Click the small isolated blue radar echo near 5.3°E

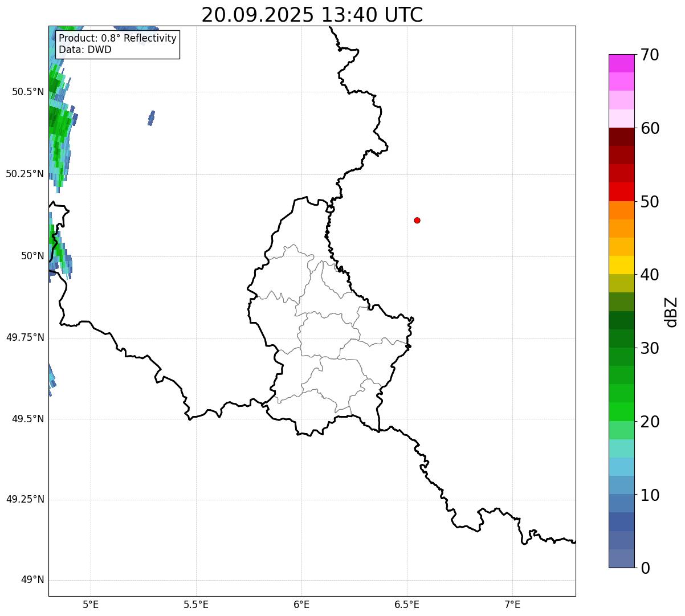[152, 118]
